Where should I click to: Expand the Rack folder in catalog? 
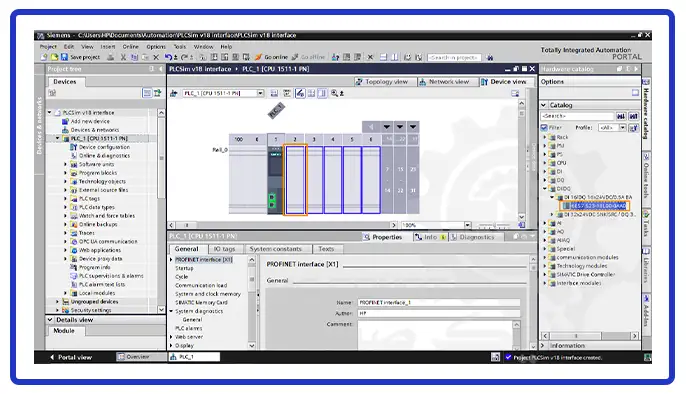coord(545,137)
